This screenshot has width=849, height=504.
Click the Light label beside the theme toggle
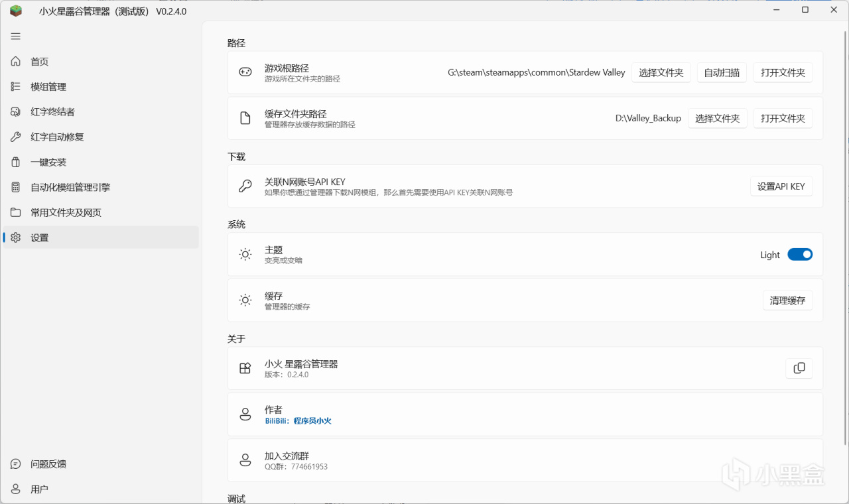pyautogui.click(x=770, y=255)
